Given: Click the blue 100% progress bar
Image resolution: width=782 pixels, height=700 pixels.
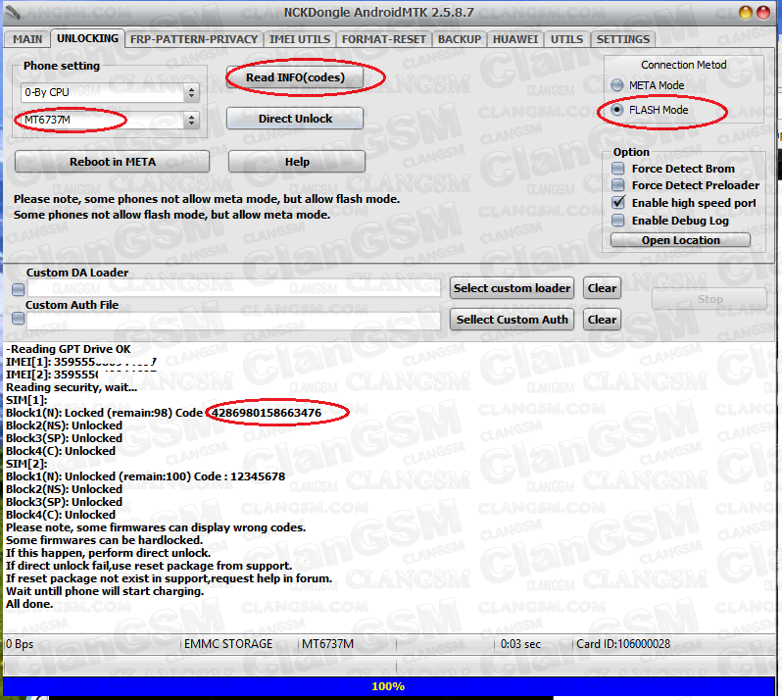Looking at the screenshot, I should coord(388,686).
